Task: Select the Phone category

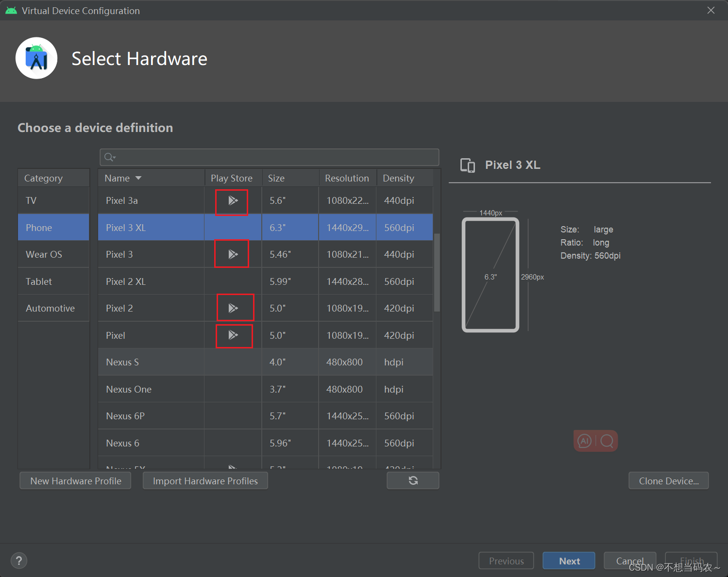Action: 53,228
